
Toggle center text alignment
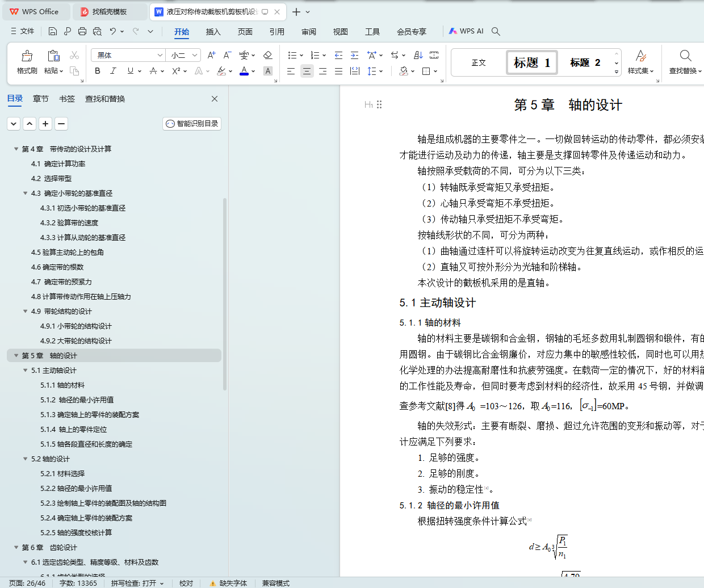(307, 71)
